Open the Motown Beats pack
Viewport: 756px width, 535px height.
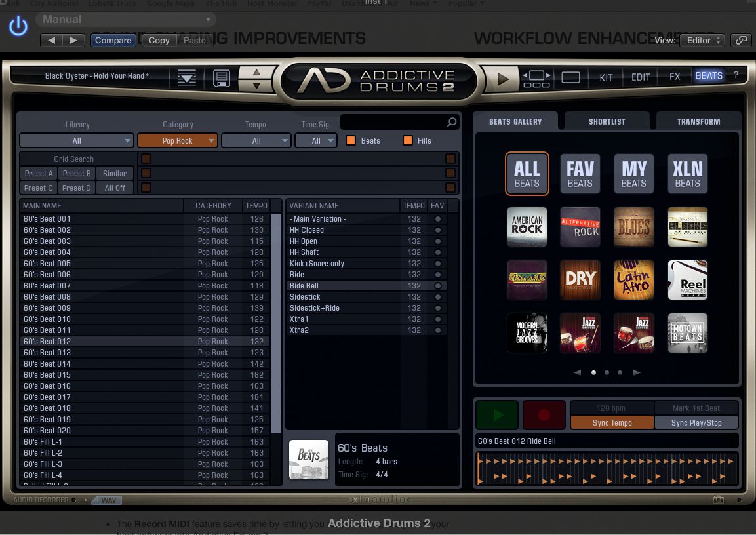688,333
